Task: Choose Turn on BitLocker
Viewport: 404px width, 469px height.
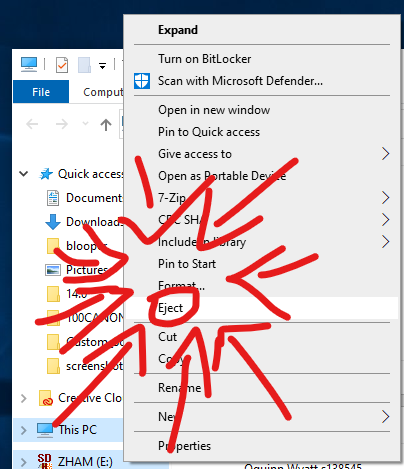Action: [204, 59]
